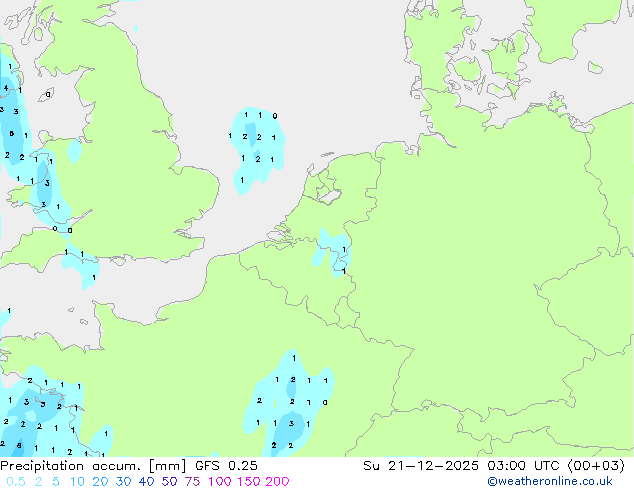Click the '(00+03)' forecast offset text
634x490 pixels.
pyautogui.click(x=596, y=466)
